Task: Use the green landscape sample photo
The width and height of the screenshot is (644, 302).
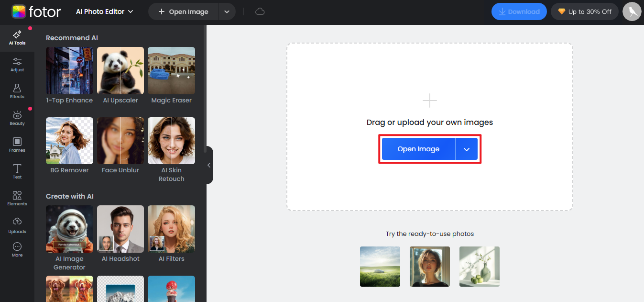Action: pyautogui.click(x=380, y=267)
